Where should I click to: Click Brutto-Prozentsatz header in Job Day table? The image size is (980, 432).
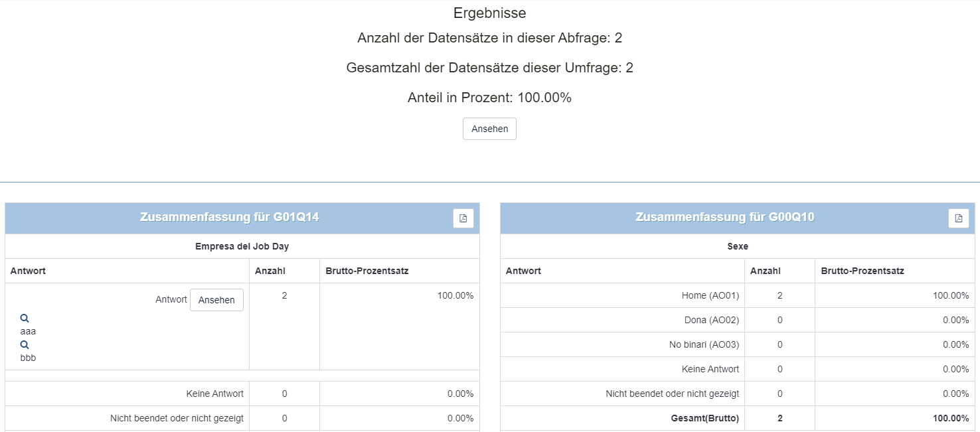[367, 271]
